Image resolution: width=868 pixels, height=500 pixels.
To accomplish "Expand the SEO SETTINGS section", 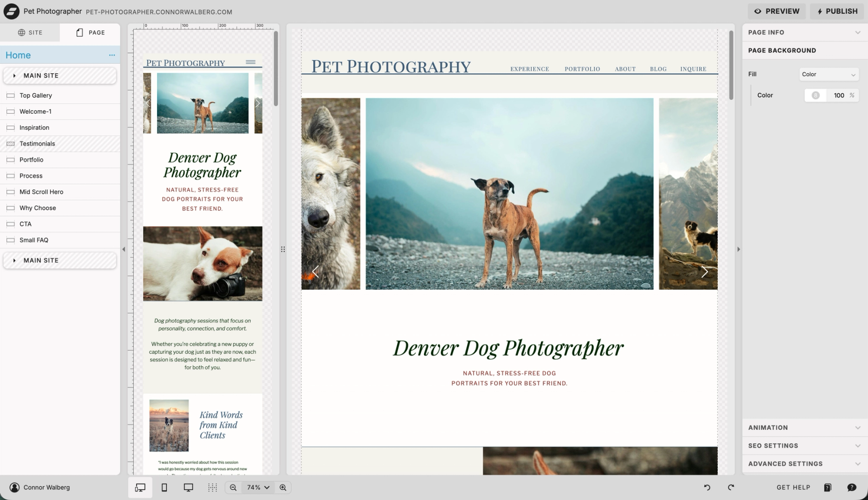I will coord(805,446).
